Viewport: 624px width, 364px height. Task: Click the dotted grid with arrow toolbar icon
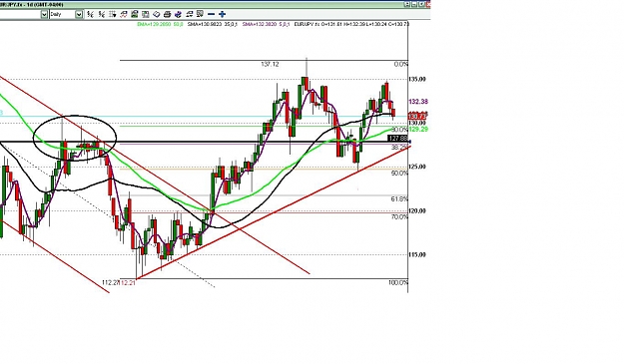tap(113, 14)
